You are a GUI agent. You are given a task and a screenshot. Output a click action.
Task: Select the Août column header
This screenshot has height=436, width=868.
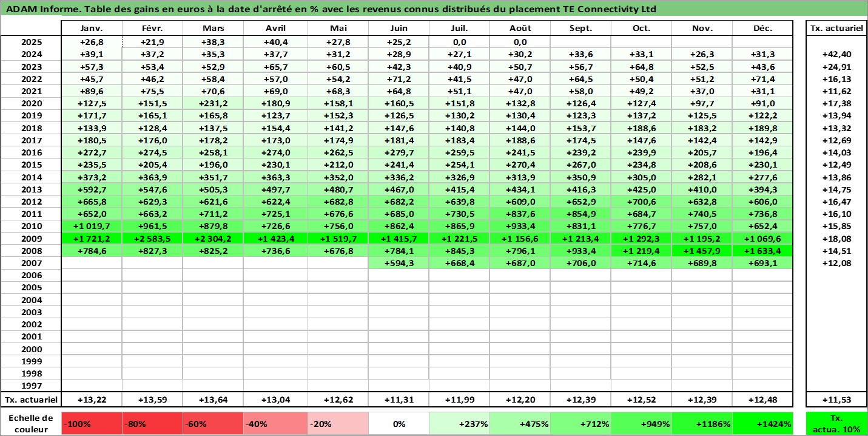click(520, 29)
